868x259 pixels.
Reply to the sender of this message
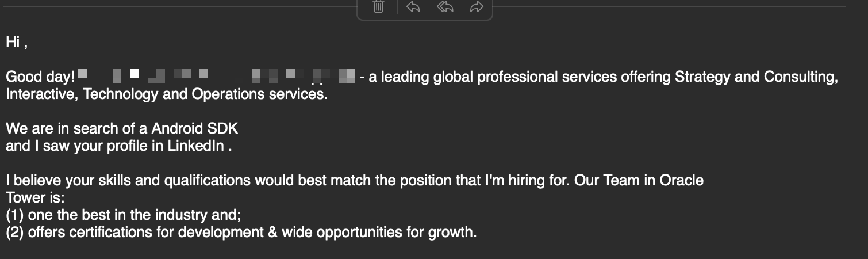[x=413, y=7]
